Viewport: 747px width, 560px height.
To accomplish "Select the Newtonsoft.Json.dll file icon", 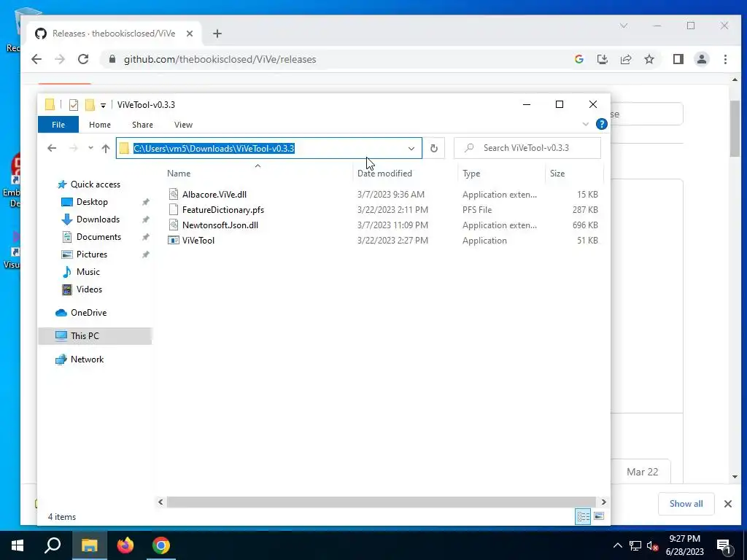I will [x=174, y=225].
